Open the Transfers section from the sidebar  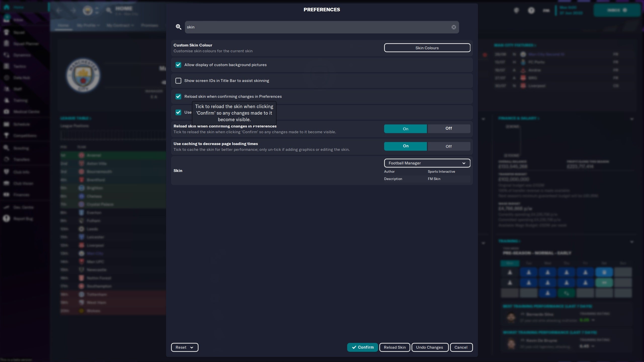[21, 159]
